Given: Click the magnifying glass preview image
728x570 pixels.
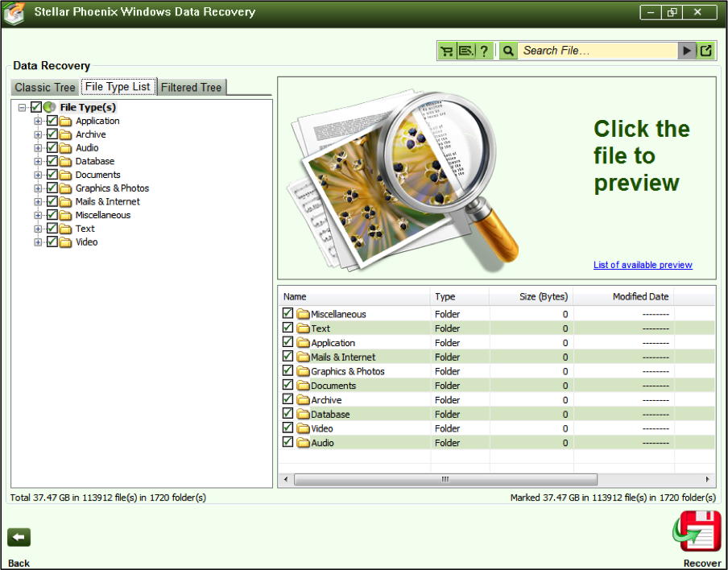Looking at the screenshot, I should coord(402,182).
